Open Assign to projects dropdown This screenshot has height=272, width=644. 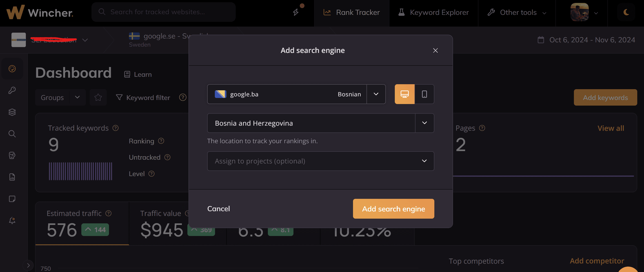(320, 161)
